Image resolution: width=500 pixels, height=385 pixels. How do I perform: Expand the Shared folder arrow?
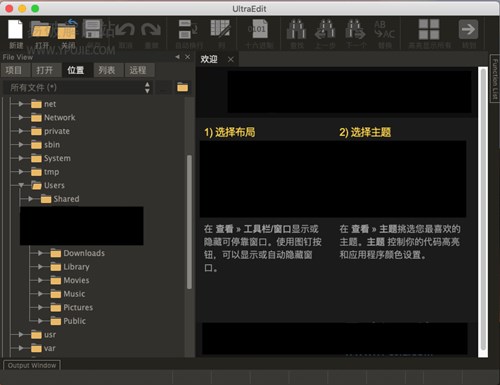point(30,199)
